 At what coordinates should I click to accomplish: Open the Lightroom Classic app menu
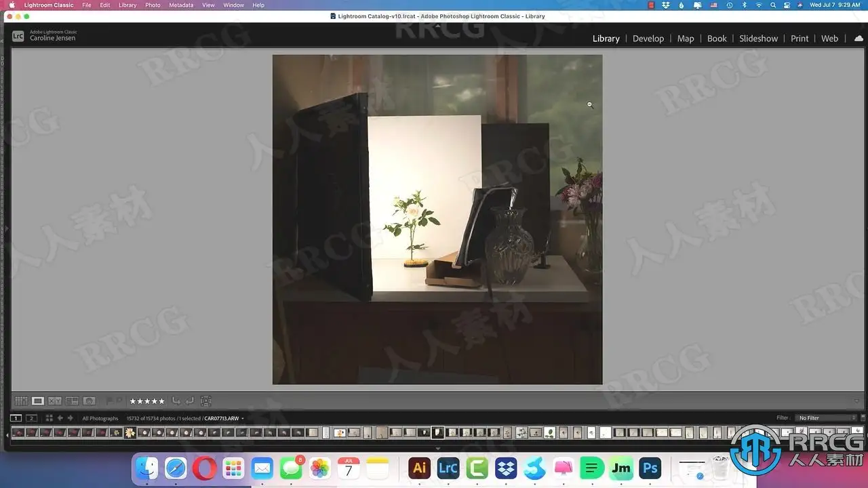tap(49, 5)
